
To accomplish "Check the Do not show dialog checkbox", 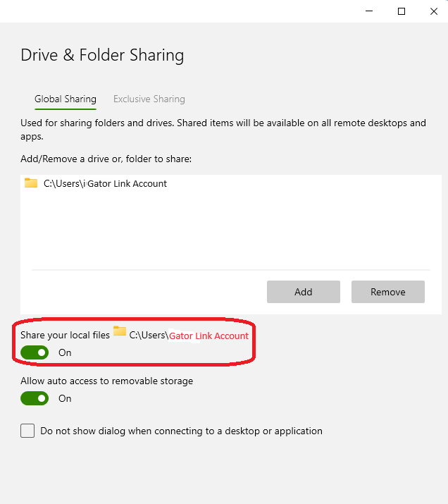I will (27, 431).
